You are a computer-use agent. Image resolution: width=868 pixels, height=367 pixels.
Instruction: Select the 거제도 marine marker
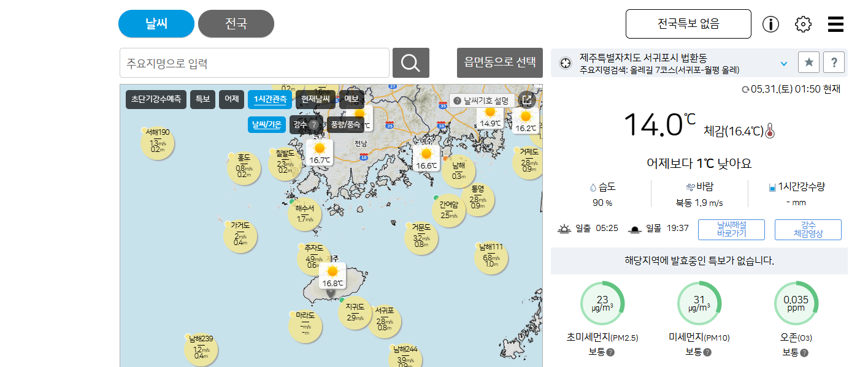529,162
